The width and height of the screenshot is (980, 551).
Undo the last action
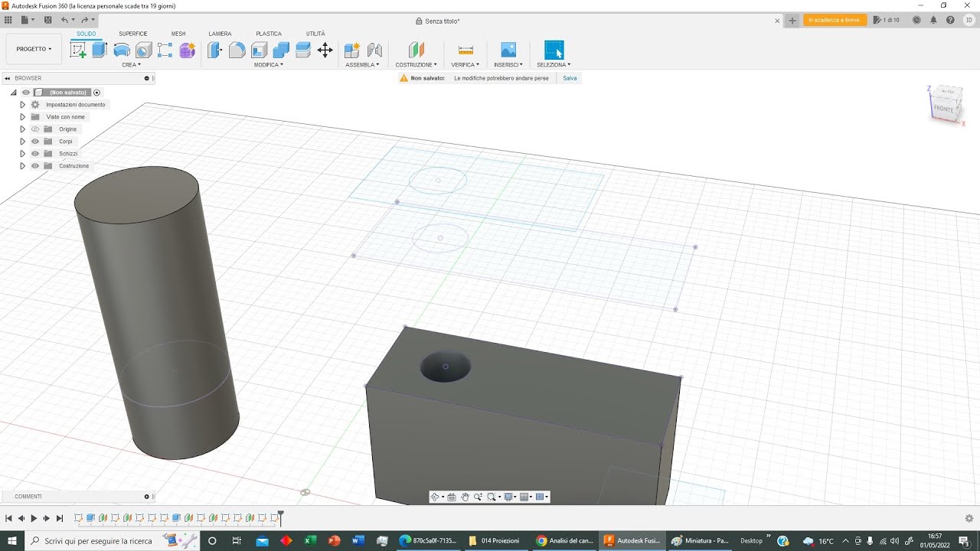point(65,20)
